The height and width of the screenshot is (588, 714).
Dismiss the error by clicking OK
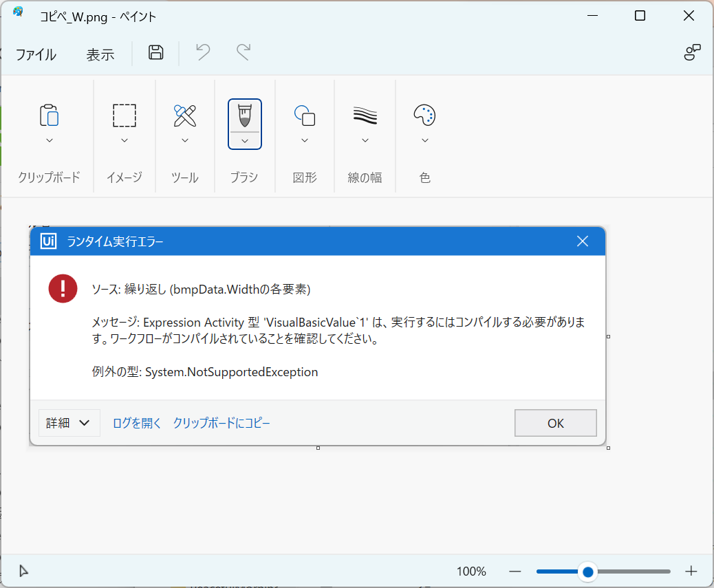coord(555,422)
